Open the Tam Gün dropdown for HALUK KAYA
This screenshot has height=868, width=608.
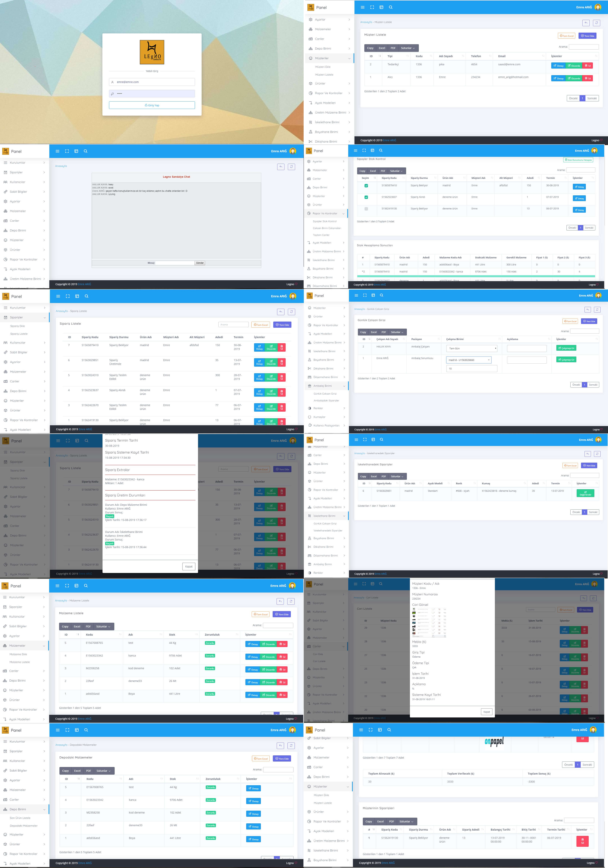point(472,348)
